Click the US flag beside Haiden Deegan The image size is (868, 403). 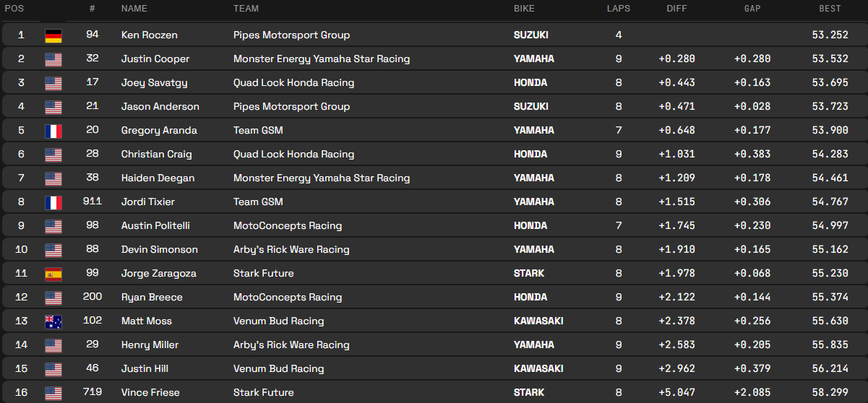point(53,178)
